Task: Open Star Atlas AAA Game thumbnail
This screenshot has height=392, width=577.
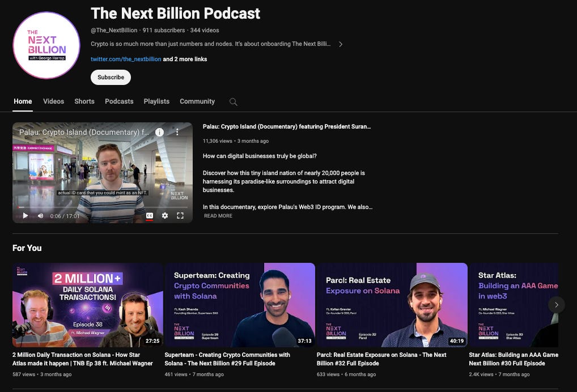Action: (x=514, y=305)
